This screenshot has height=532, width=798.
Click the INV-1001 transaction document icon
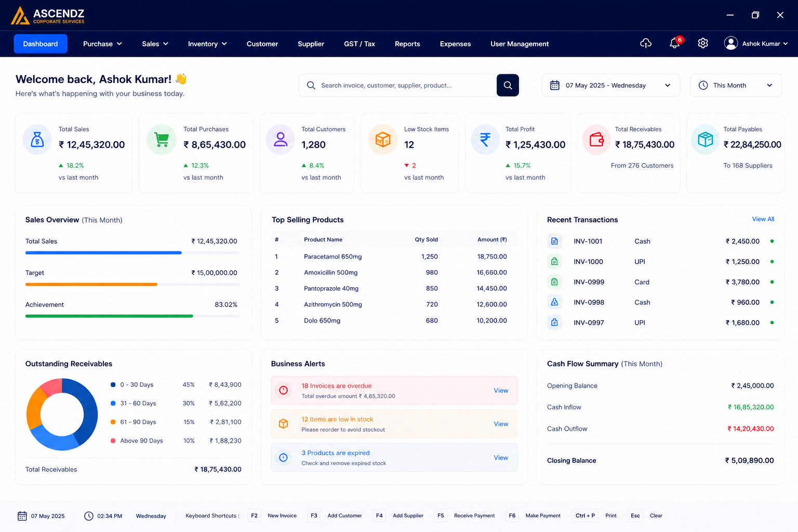(554, 241)
